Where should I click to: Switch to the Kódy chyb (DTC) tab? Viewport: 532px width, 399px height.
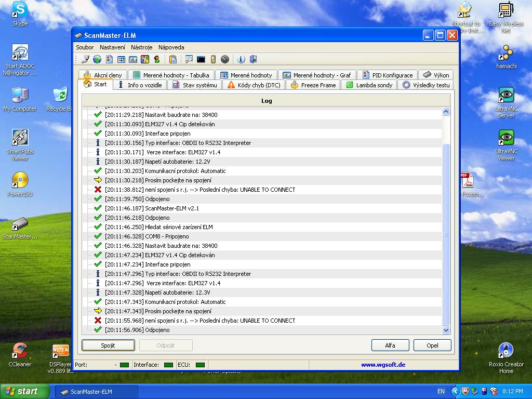254,85
